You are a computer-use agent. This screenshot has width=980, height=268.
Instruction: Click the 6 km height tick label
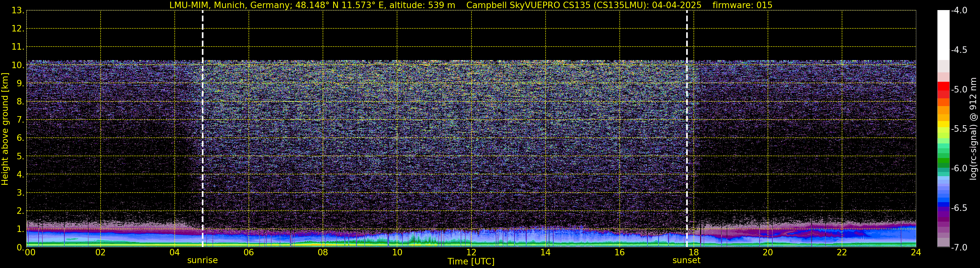20,138
